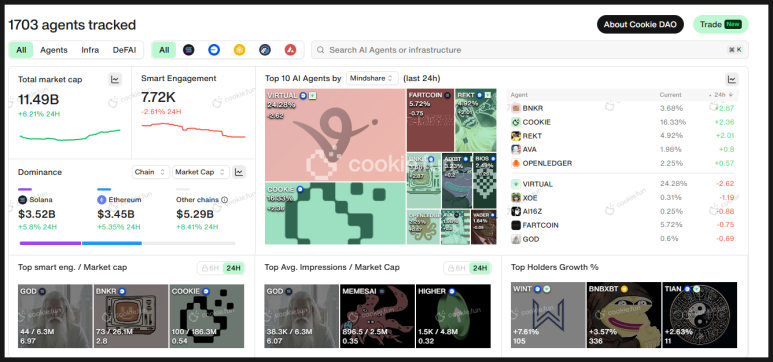Image resolution: width=773 pixels, height=362 pixels.
Task: Click the blue Ethereum dominance bar segment
Action: click(112, 243)
